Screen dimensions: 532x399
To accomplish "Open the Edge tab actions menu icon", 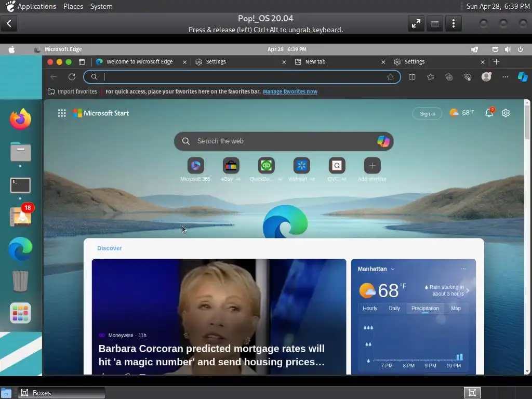I will point(82,62).
